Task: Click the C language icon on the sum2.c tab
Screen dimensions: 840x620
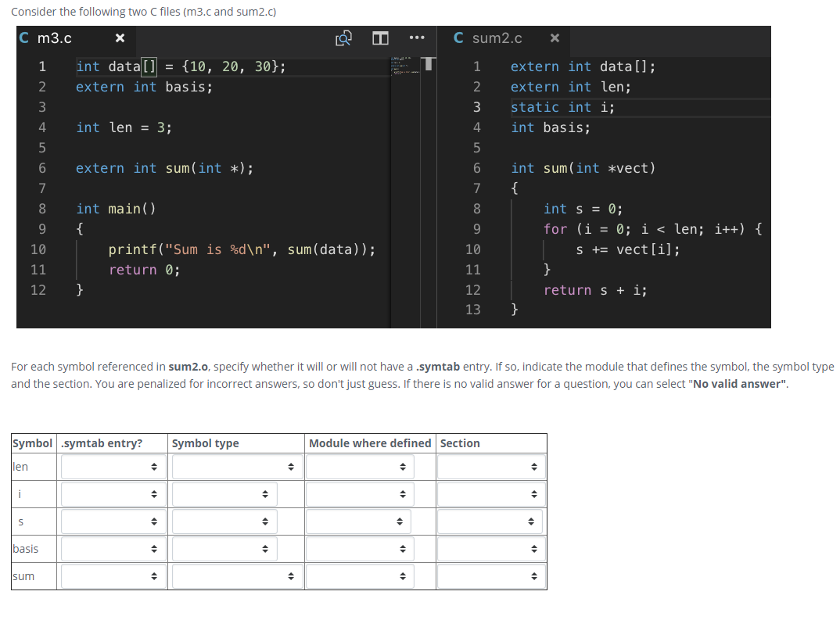Action: 458,38
